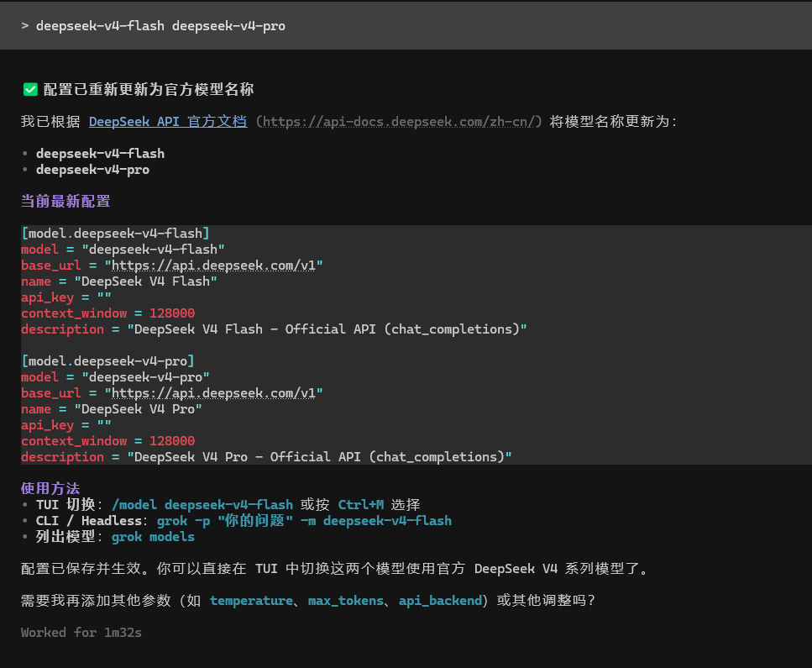Click the api_key line under deepseek-v4-flash

(65, 297)
